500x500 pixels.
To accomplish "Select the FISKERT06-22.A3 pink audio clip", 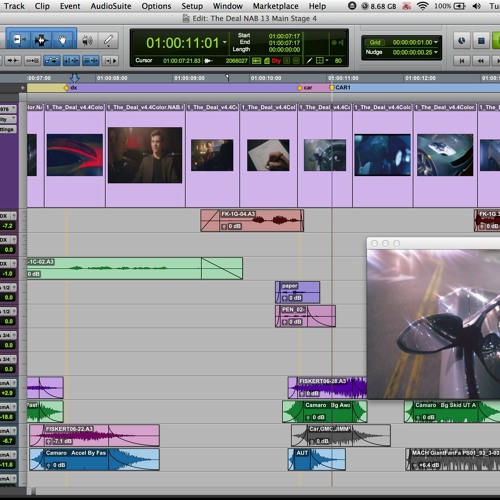I will (x=94, y=435).
